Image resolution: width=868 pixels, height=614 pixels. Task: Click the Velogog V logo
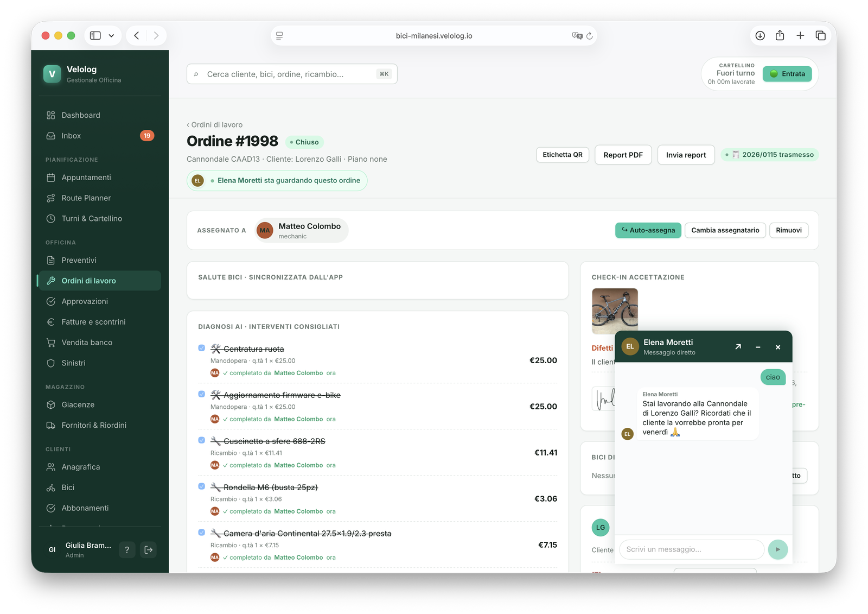(52, 74)
